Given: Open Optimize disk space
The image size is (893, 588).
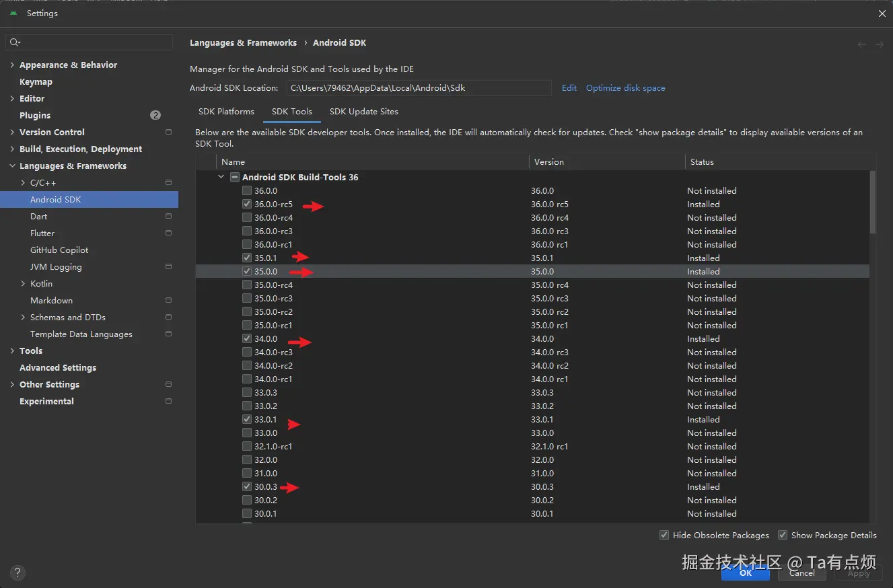Looking at the screenshot, I should [625, 87].
